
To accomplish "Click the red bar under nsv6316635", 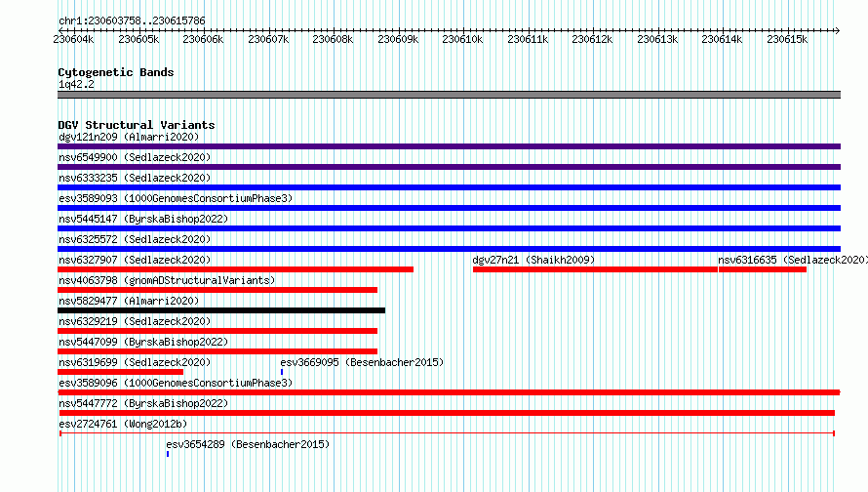I will pyautogui.click(x=763, y=269).
